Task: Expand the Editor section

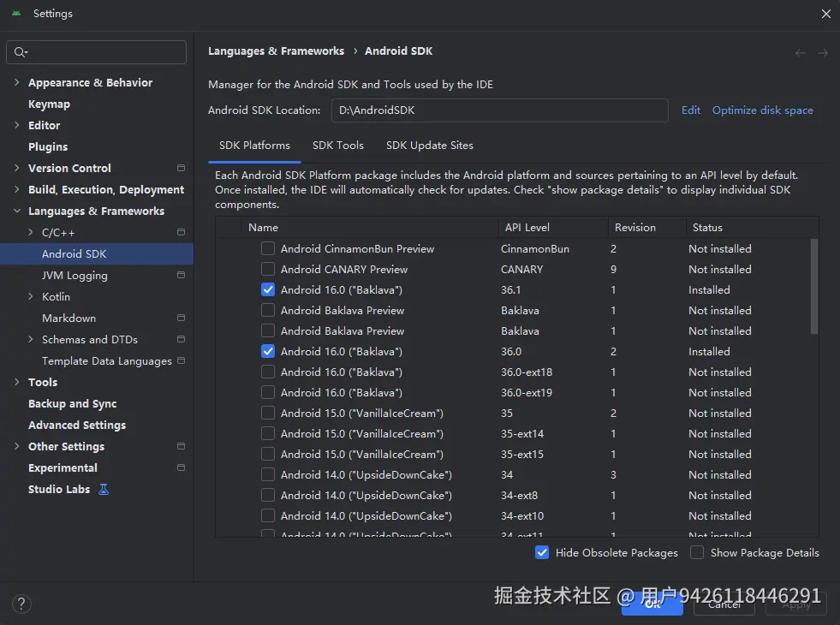Action: 16,125
